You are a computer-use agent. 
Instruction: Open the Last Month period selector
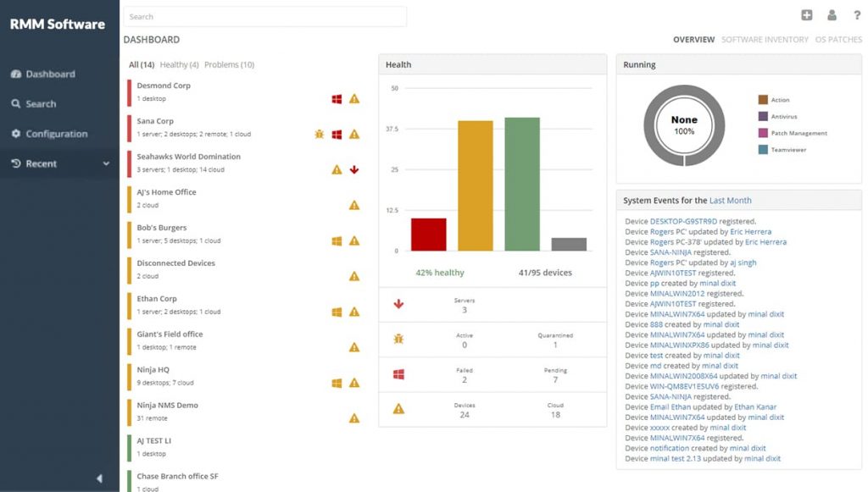point(730,201)
